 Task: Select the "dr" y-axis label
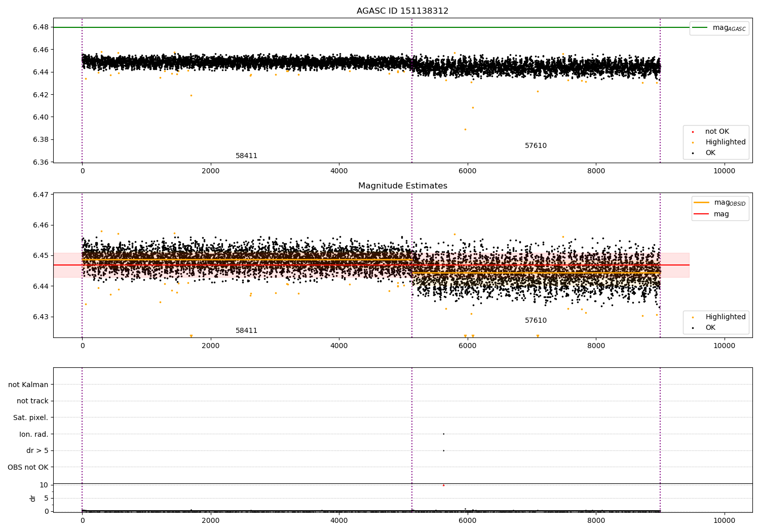[x=33, y=498]
